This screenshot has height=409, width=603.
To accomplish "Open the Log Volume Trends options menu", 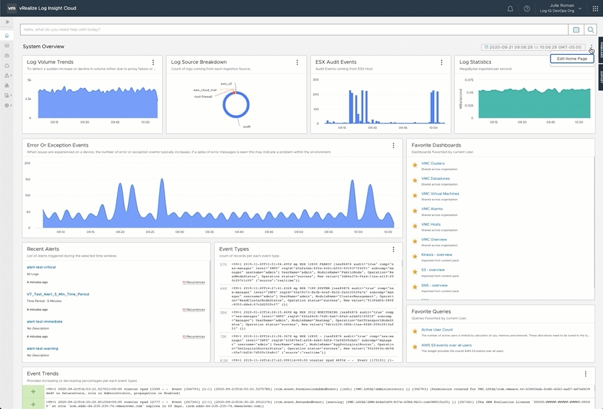I will (153, 63).
